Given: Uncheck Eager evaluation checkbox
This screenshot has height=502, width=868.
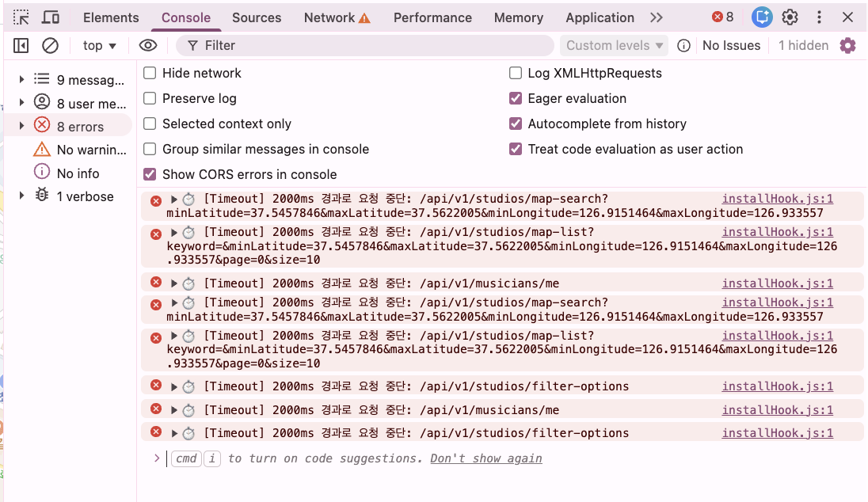Looking at the screenshot, I should (x=516, y=98).
